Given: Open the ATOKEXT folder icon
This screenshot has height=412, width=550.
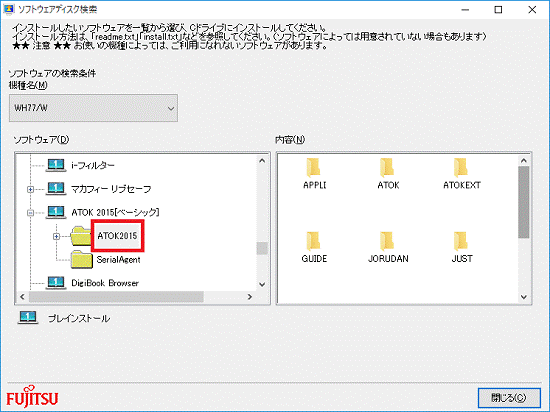Looking at the screenshot, I should tap(461, 168).
